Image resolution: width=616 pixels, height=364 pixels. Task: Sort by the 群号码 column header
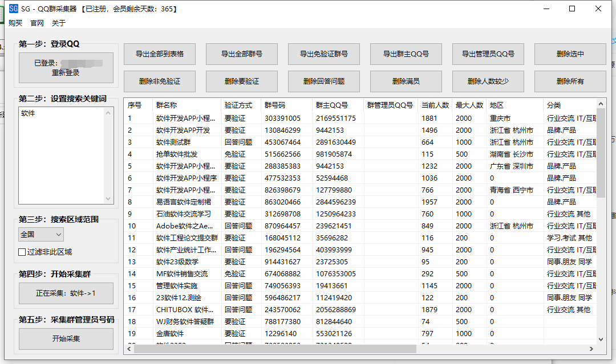[x=286, y=105]
